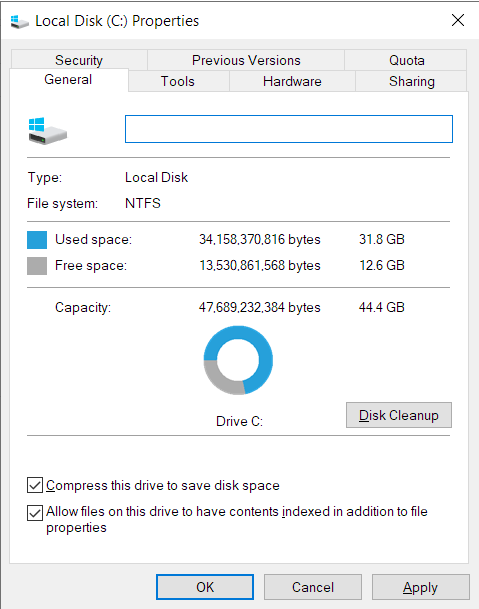Open the Previous Versions tab
Image resolution: width=479 pixels, height=609 pixels.
tap(246, 60)
